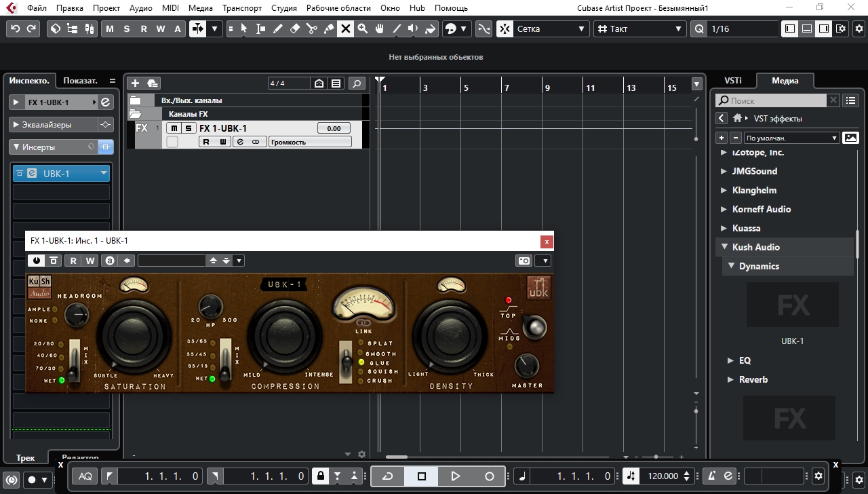Click the plugin snapshot camera icon
The width and height of the screenshot is (868, 494).
(524, 261)
